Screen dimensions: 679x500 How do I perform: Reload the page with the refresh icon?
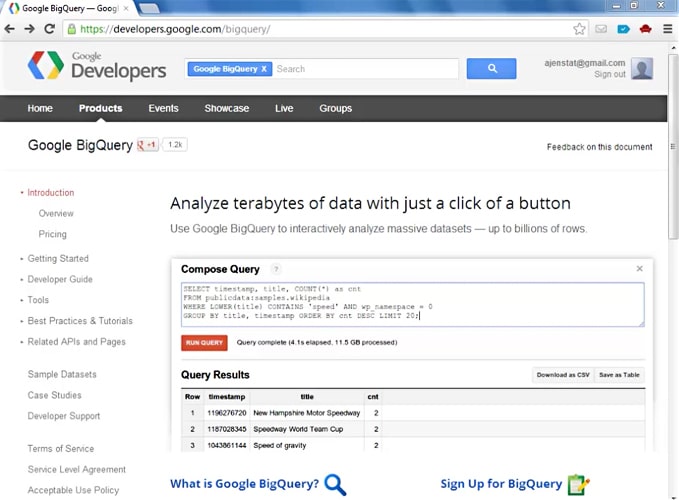tap(49, 29)
